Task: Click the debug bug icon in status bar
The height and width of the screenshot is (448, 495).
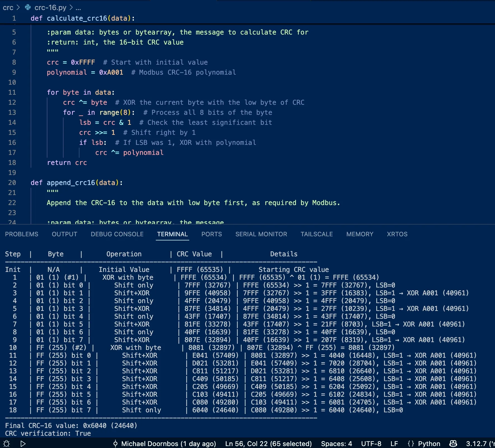Action: click(7, 444)
